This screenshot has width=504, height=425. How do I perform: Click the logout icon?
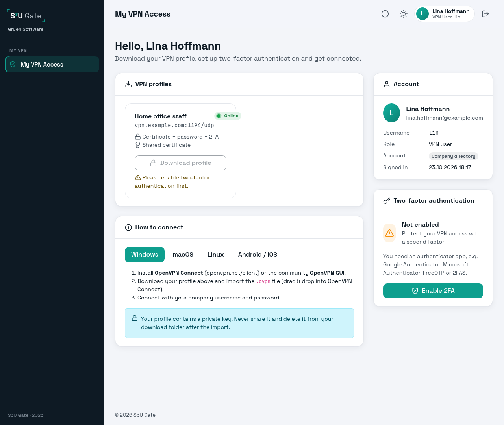[x=485, y=14]
